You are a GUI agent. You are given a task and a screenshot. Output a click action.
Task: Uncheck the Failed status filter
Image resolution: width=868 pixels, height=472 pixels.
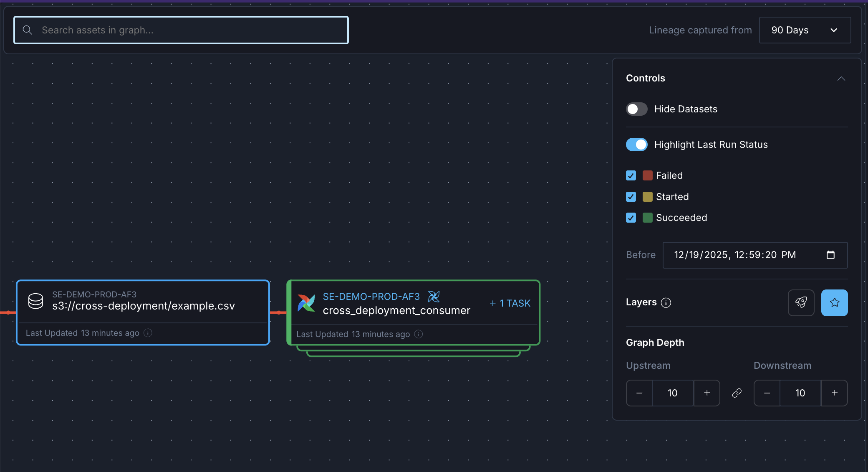click(631, 175)
